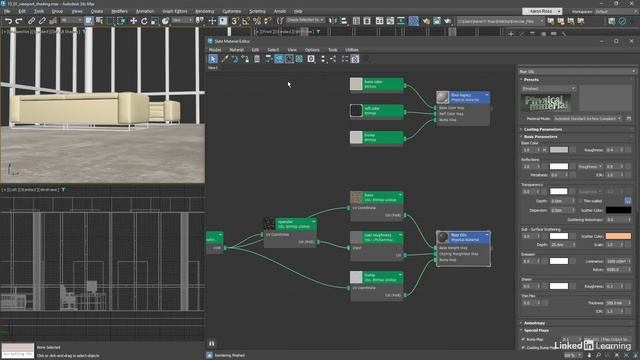Click Pick Material eyedropper in Slate toolbar
Image resolution: width=640 pixels, height=360 pixels.
click(224, 59)
